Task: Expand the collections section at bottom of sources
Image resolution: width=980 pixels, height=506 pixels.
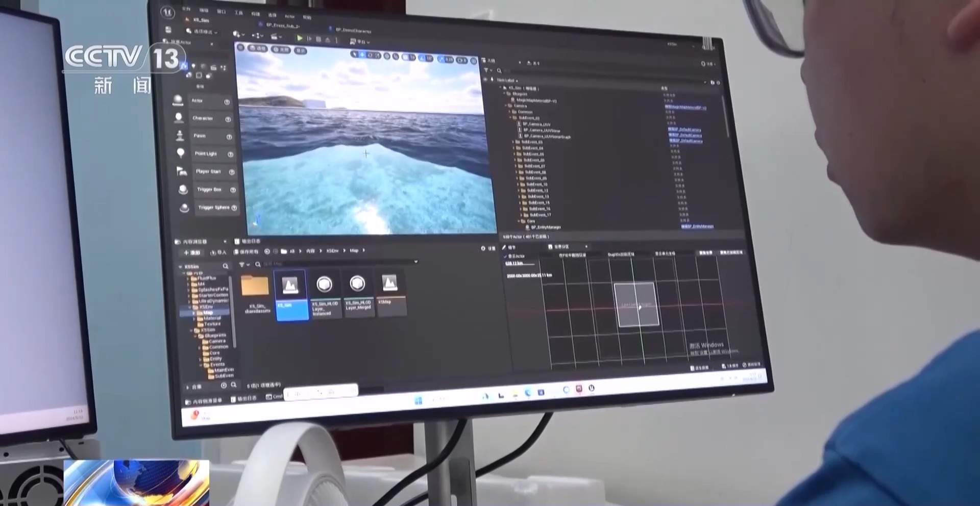Action: (x=187, y=387)
